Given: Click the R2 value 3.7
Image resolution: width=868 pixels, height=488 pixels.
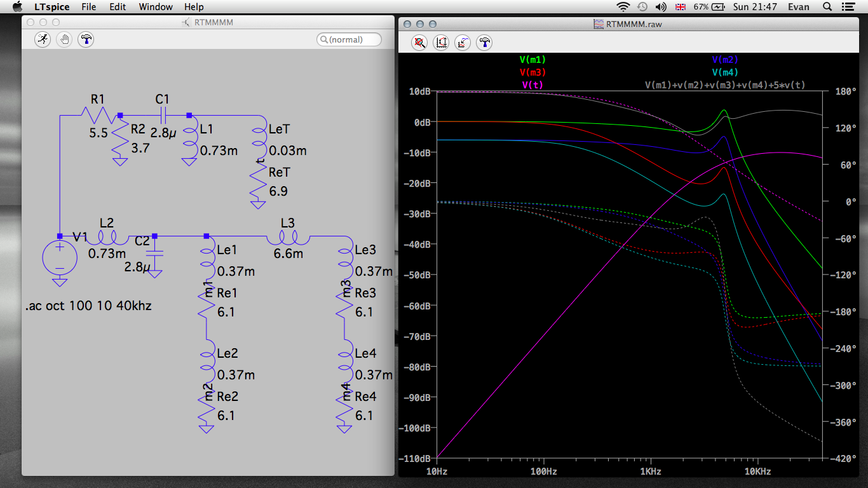Looking at the screenshot, I should [140, 148].
